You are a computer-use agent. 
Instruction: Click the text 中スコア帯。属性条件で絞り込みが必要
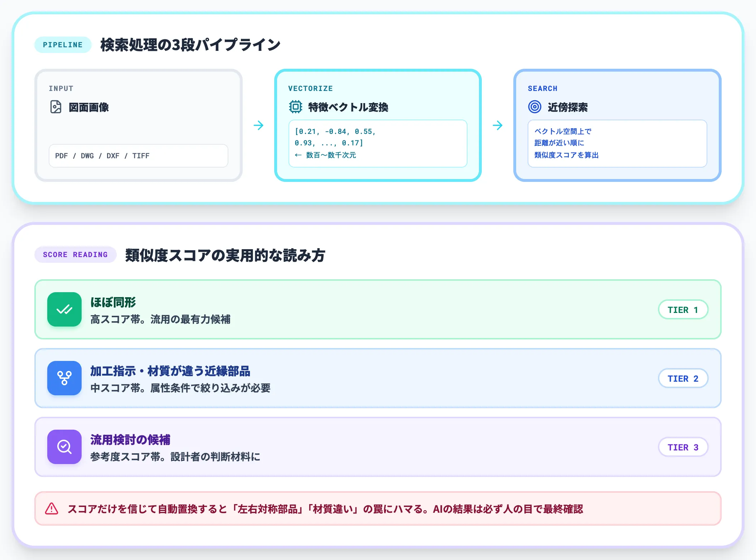pos(180,388)
